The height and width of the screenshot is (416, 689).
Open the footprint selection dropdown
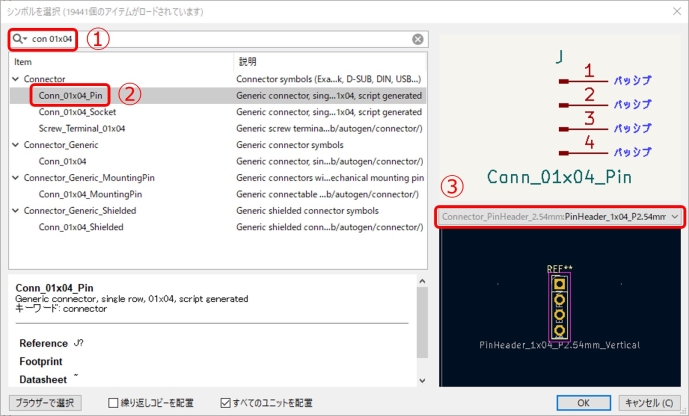point(560,216)
